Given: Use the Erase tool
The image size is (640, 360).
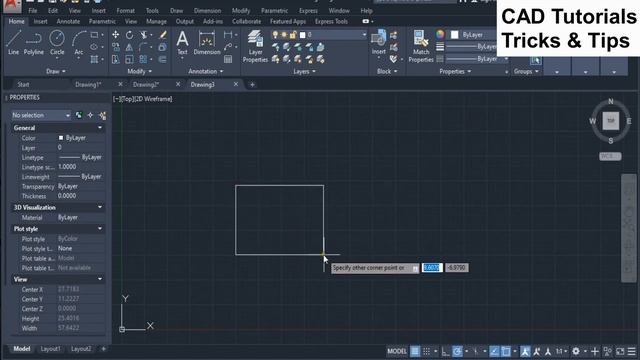Looking at the screenshot, I should click(x=163, y=35).
